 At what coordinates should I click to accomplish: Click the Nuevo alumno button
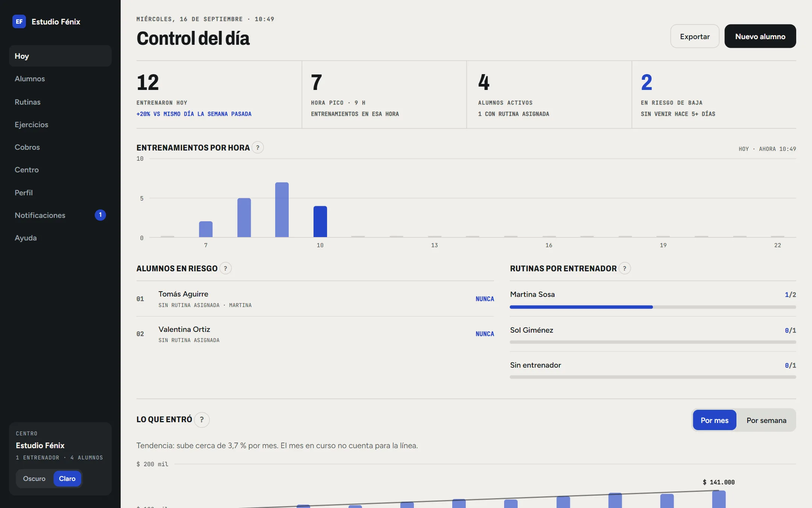point(760,37)
